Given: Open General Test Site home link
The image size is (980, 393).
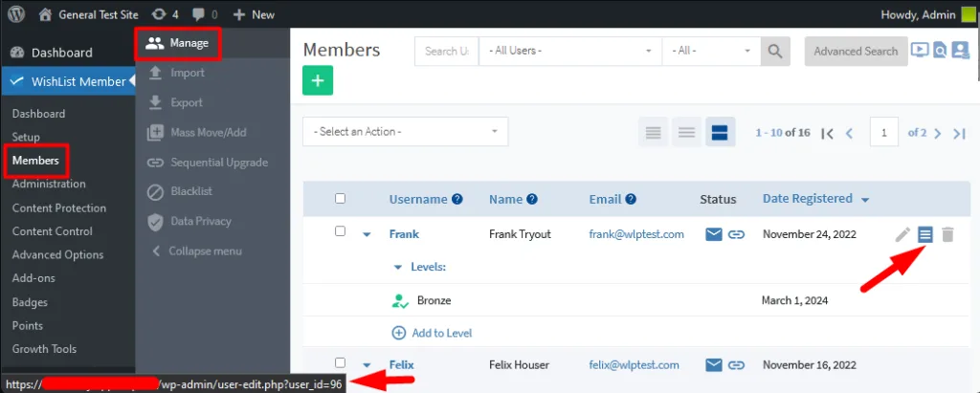Looking at the screenshot, I should pos(88,14).
